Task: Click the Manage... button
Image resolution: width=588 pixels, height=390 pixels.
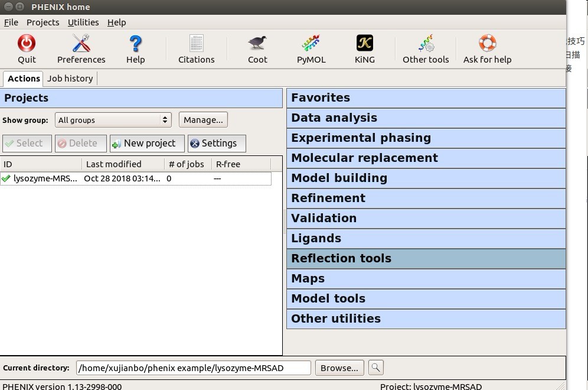Action: (x=203, y=120)
